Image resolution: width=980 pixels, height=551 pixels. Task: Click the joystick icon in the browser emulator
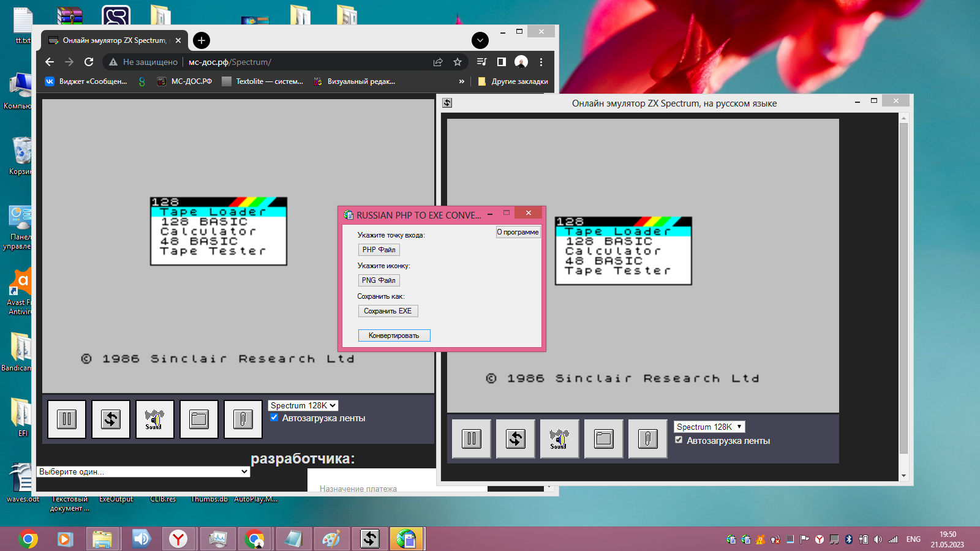(x=243, y=419)
